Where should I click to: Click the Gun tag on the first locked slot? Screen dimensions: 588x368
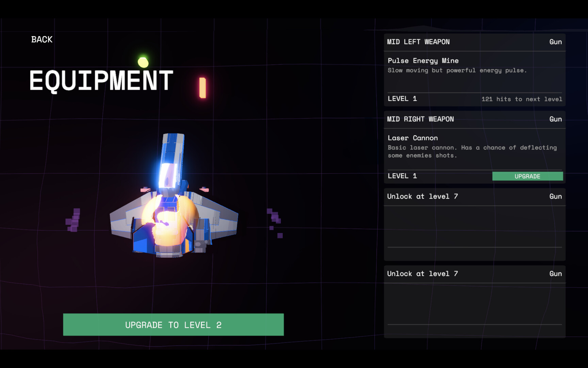(555, 196)
